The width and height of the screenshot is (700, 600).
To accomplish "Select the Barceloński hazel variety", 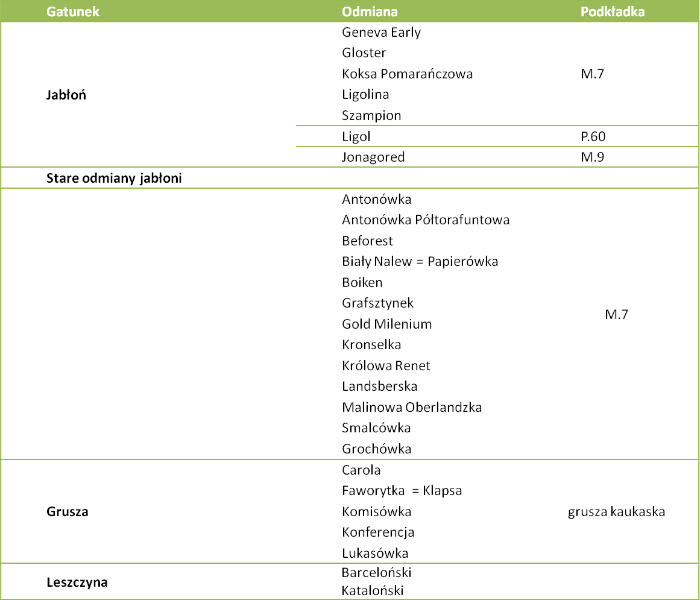I will (x=376, y=572).
